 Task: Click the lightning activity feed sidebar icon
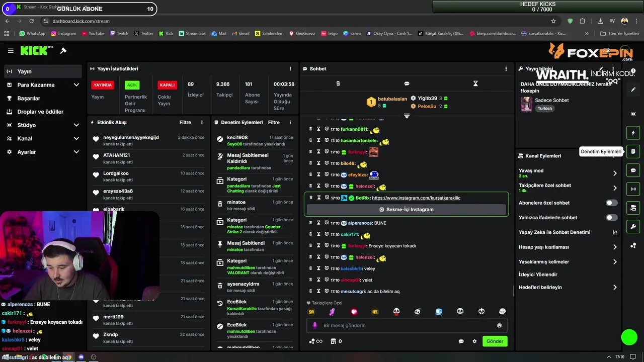[x=633, y=133]
